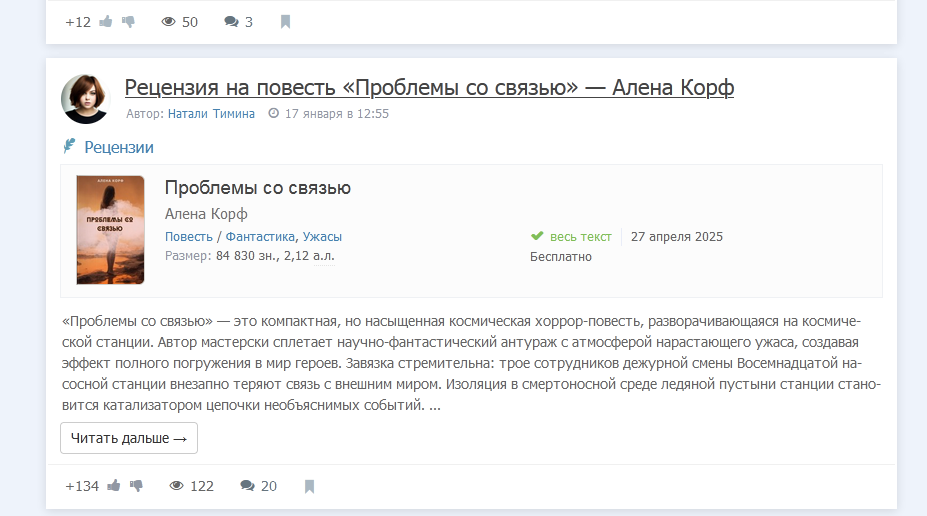Image resolution: width=927 pixels, height=516 pixels.
Task: Filter by Ужасы genre link
Action: [x=322, y=237]
